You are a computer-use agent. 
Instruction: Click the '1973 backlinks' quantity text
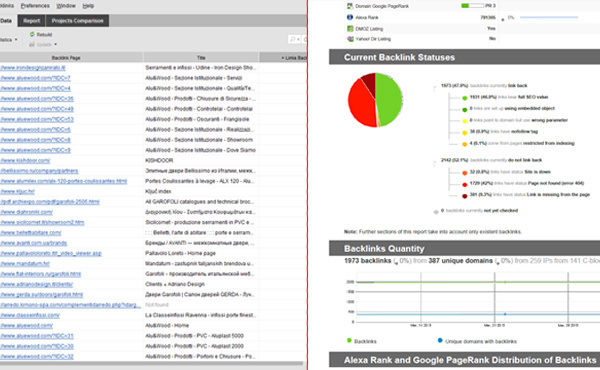click(367, 261)
